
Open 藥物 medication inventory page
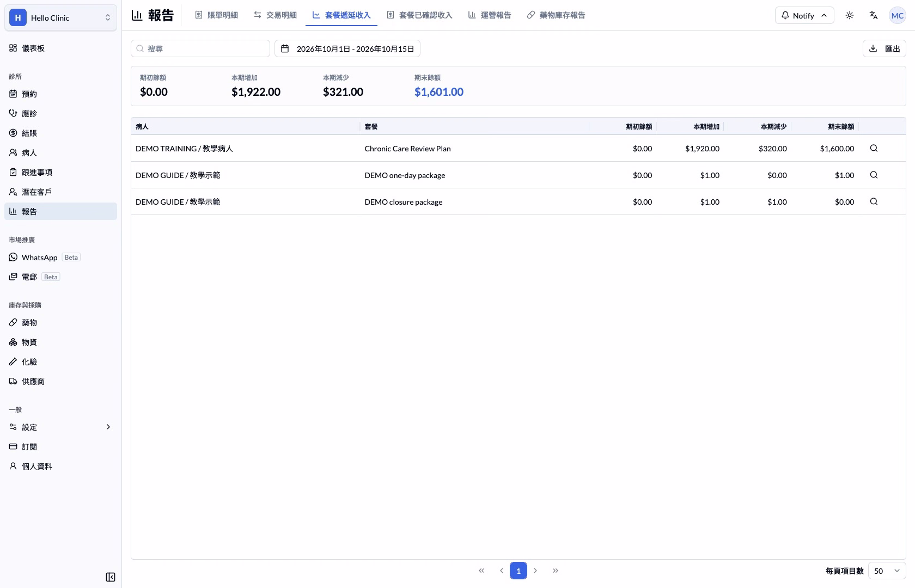click(x=60, y=323)
